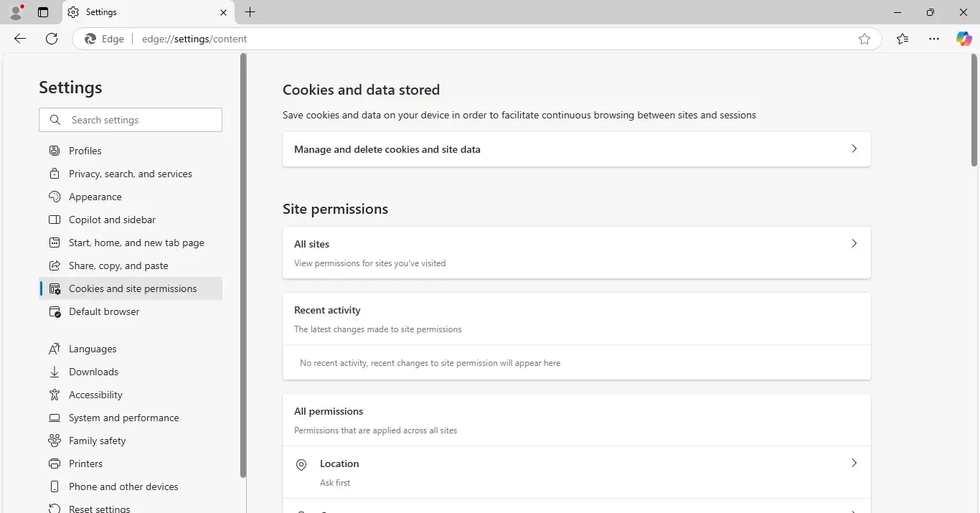Open the Copilot icon in the toolbar
The width and height of the screenshot is (980, 513).
(963, 39)
